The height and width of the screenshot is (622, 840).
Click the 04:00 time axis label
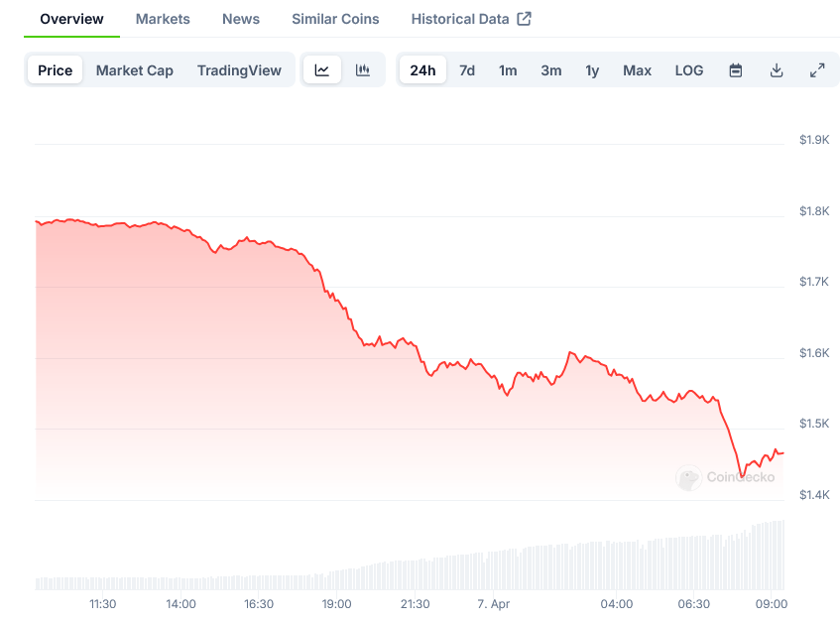coord(617,604)
